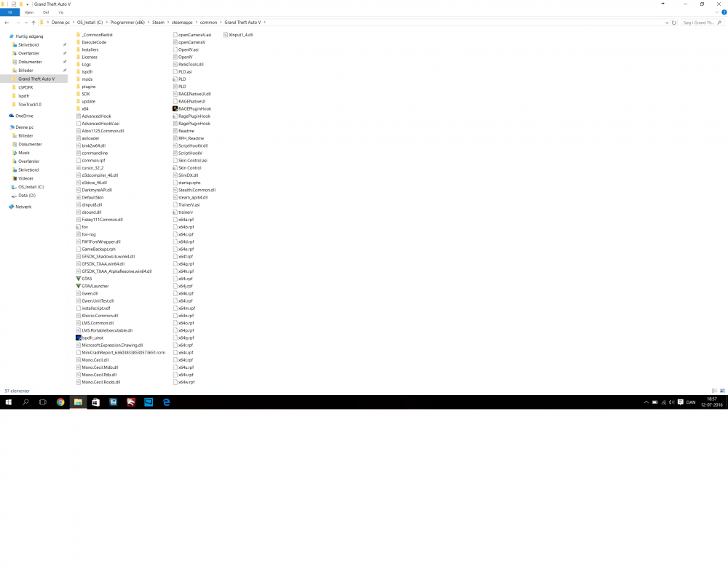Open the Windows Start button
Image resolution: width=728 pixels, height=582 pixels.
click(8, 402)
